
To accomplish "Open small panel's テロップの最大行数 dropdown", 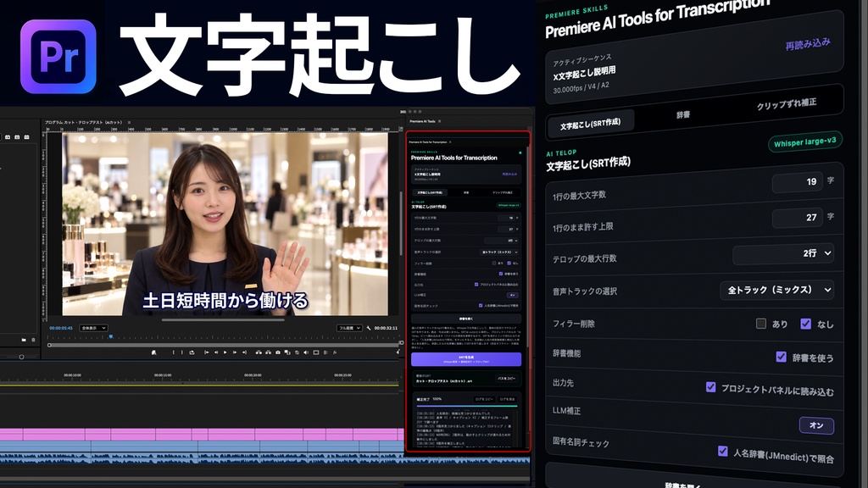I will click(x=502, y=241).
